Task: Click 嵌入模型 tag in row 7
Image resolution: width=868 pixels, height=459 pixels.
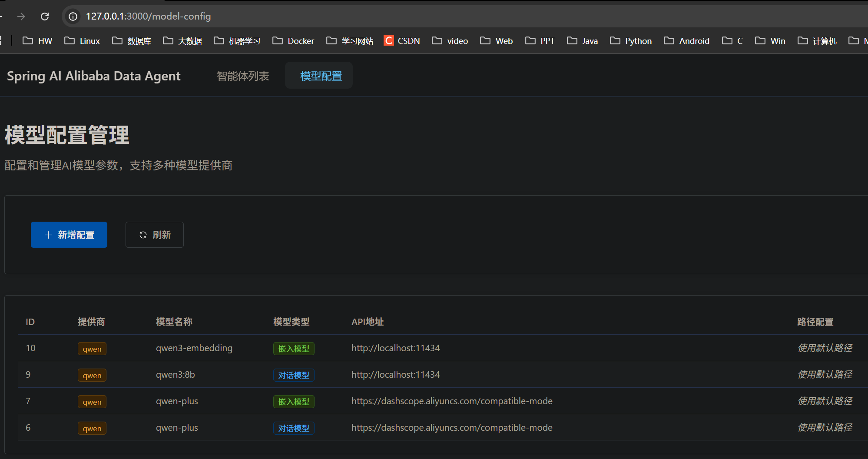Action: click(294, 402)
